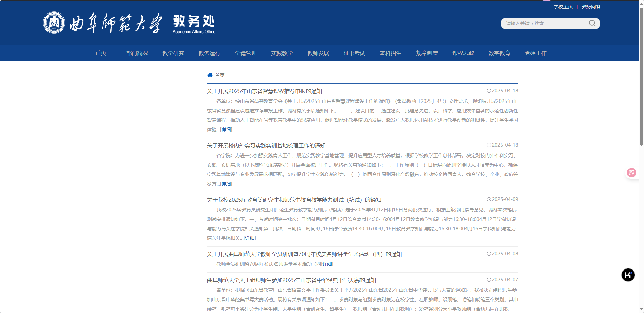Screen dimensions: 644x313
Task: Click the clock icon beside date 2025-04-18
Action: 489,91
